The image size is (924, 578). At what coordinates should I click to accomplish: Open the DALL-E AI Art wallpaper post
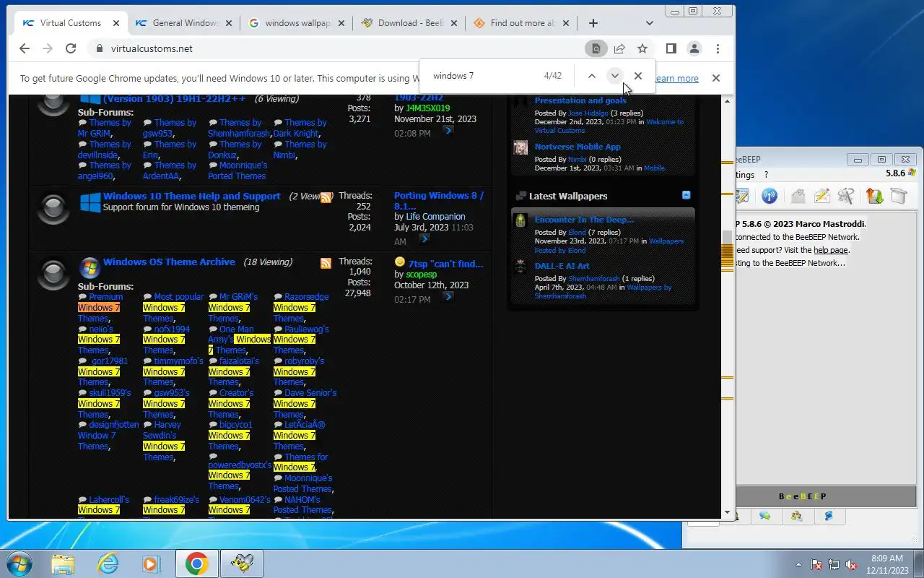(x=562, y=266)
